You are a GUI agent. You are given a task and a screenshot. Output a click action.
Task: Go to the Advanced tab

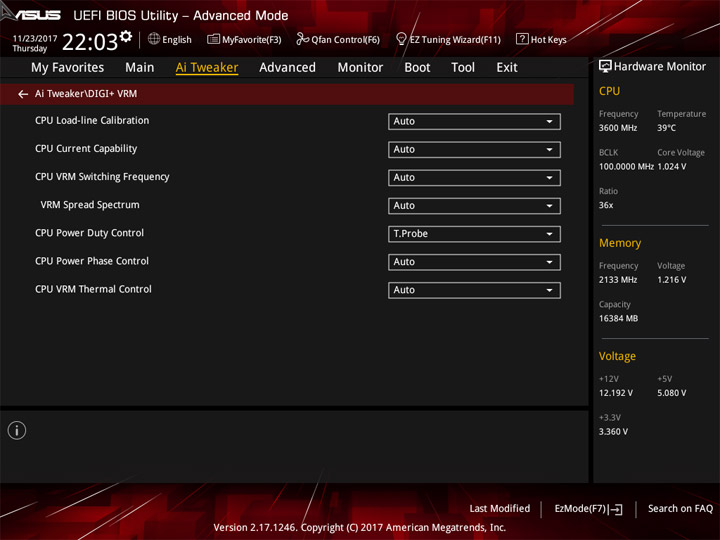tap(287, 68)
